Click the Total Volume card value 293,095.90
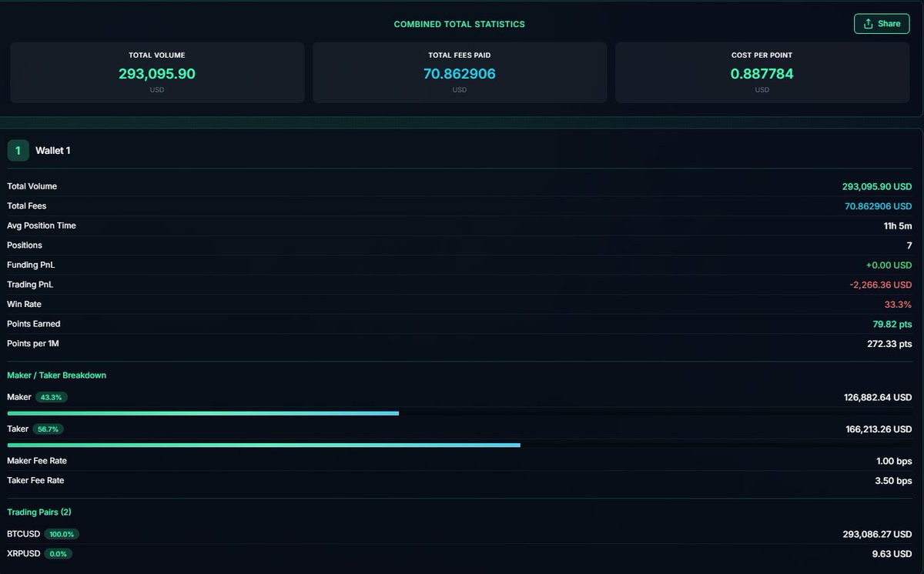The image size is (924, 574). [157, 74]
